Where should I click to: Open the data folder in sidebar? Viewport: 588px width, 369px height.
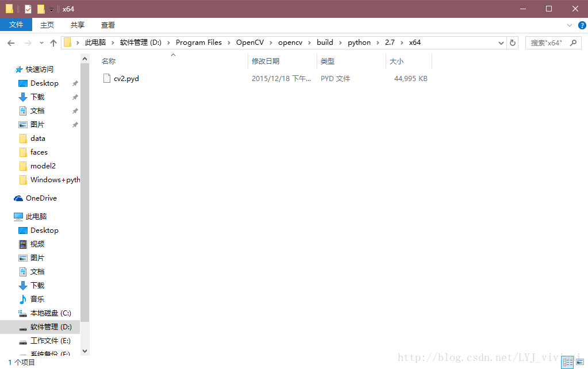coord(37,139)
